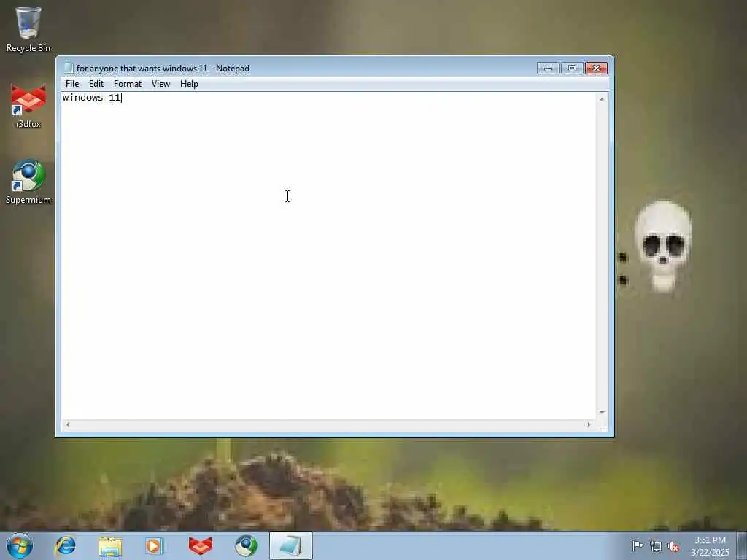Viewport: 747px width, 560px height.
Task: Click the horizontal scrollbar left arrow
Action: [68, 424]
